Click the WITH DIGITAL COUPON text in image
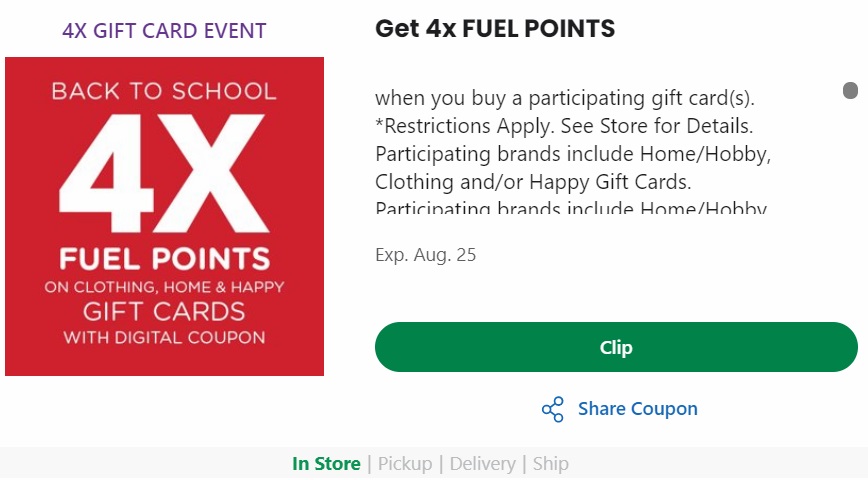This screenshot has height=480, width=868. coord(164,337)
